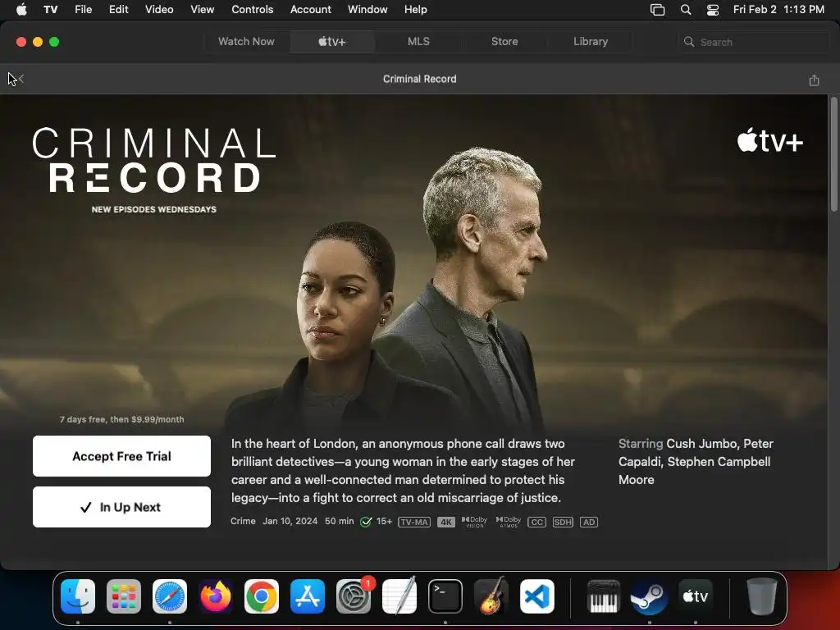This screenshot has height=630, width=840.
Task: Open the View menu
Action: click(202, 10)
